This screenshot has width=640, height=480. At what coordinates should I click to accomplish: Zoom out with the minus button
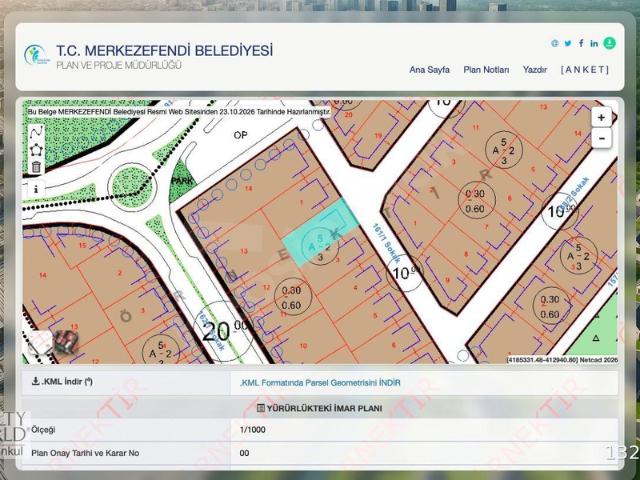601,138
